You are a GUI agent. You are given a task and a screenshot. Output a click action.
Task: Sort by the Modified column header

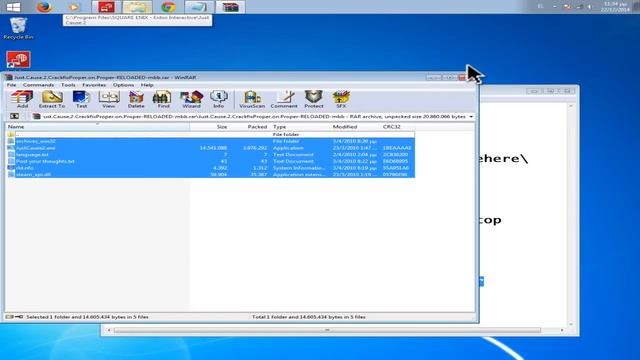coord(356,127)
